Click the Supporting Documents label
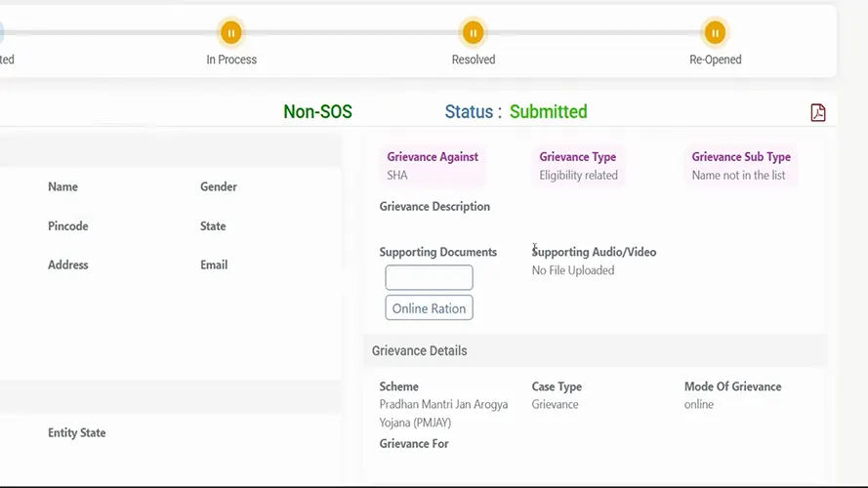The height and width of the screenshot is (488, 868). 437,252
